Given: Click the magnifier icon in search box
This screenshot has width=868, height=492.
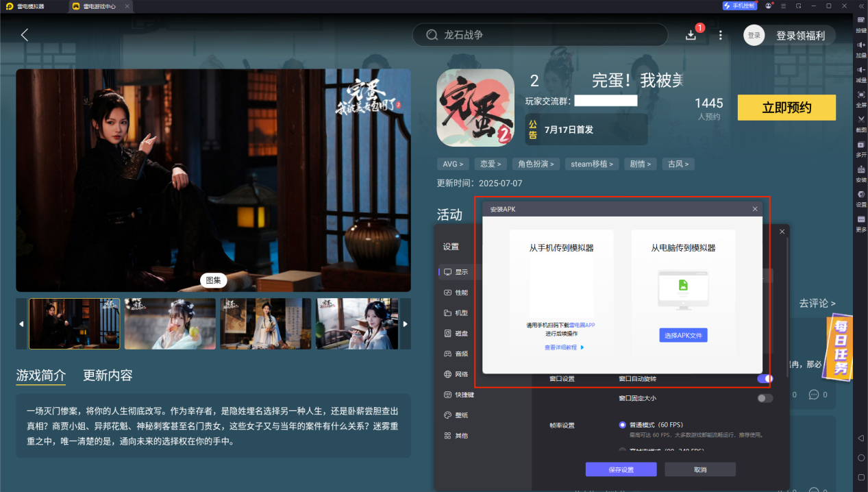Looking at the screenshot, I should 432,35.
